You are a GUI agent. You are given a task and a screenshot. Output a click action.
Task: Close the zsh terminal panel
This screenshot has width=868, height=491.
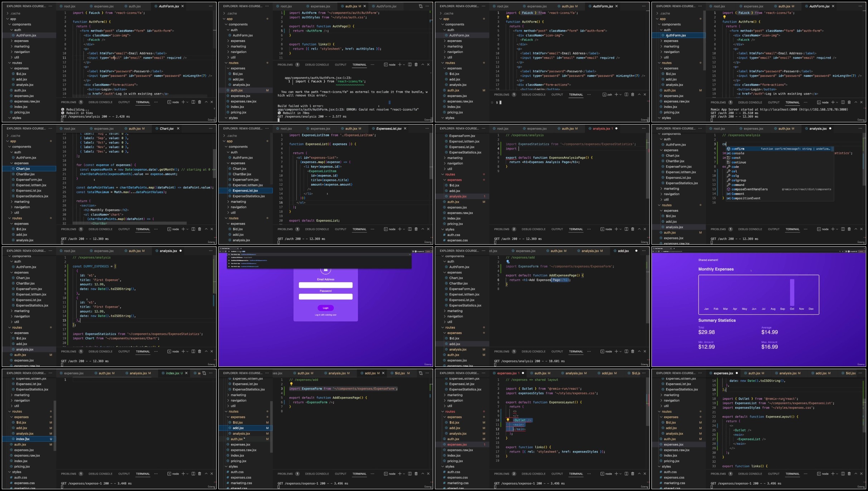tap(645, 94)
